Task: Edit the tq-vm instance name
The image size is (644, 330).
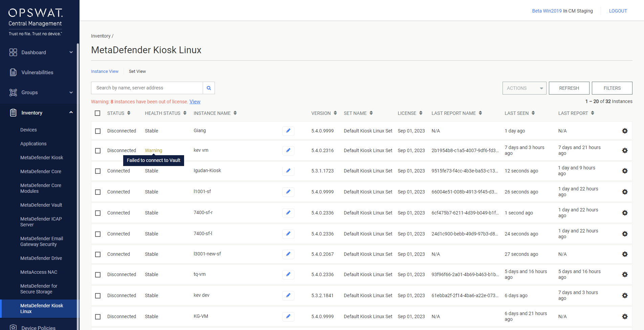Action: 288,274
